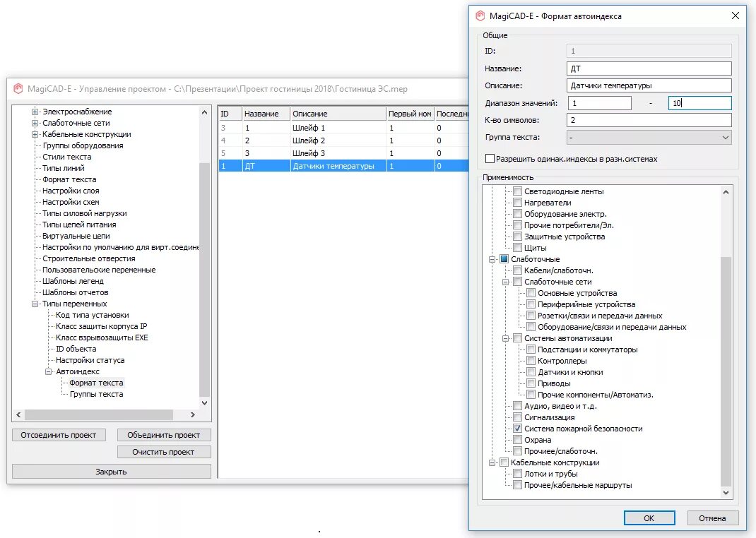Enable Разрешить одинак.индексы в разн.системах checkbox
This screenshot has width=756, height=538.
pyautogui.click(x=490, y=158)
